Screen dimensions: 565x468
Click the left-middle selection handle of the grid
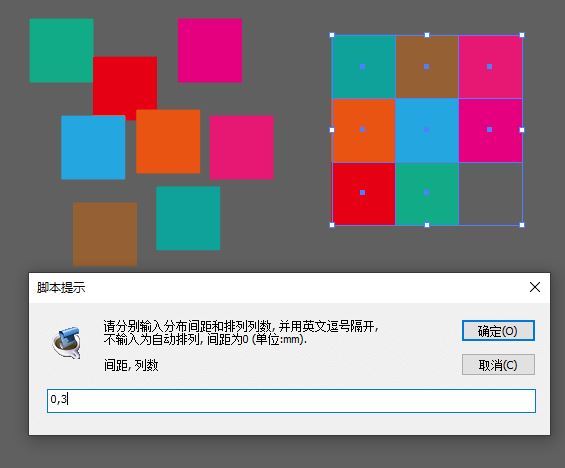332,130
